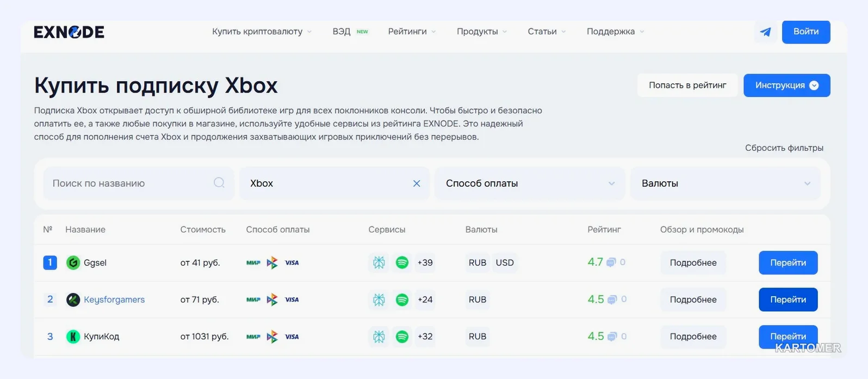This screenshot has width=868, height=379.
Task: Click the USD currency tag for Ggsel
Action: pos(505,262)
